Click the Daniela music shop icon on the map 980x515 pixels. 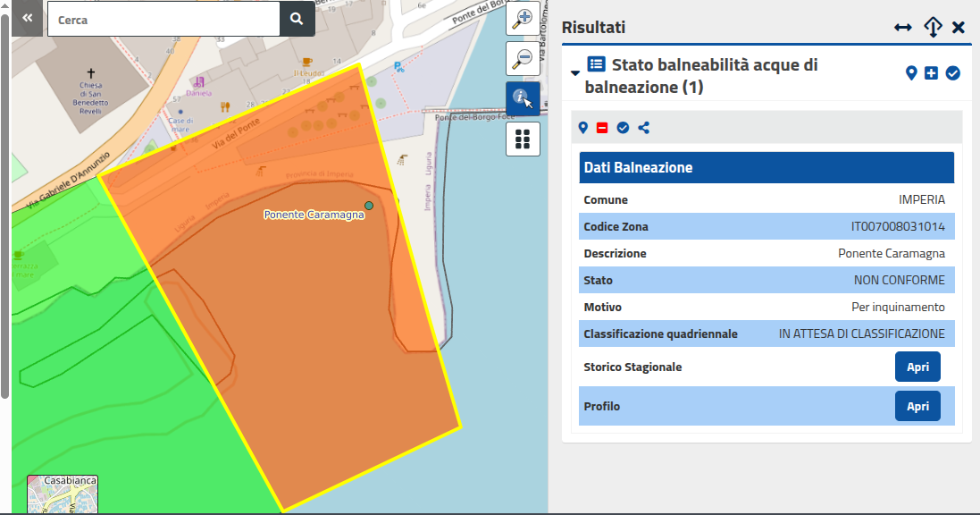point(198,82)
